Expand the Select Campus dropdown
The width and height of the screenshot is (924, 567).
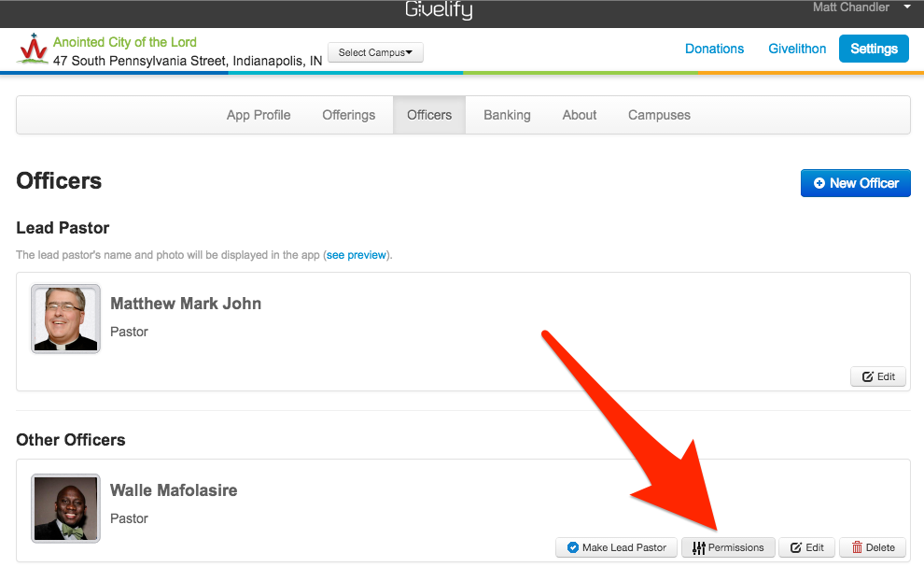point(375,52)
